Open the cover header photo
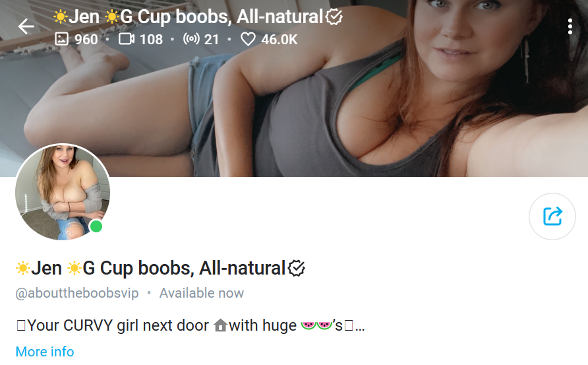This screenshot has width=588, height=365. tap(294, 88)
